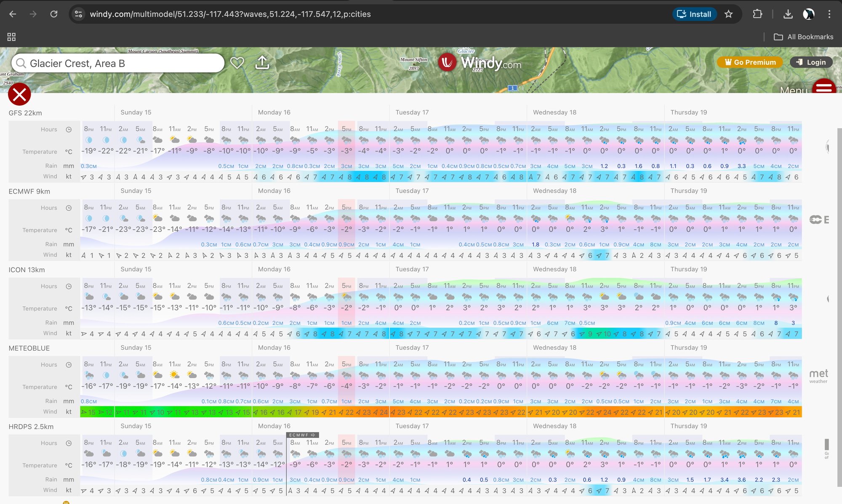Open the Chrome three-dot menu
Screen dimensions: 842x504
click(x=829, y=14)
